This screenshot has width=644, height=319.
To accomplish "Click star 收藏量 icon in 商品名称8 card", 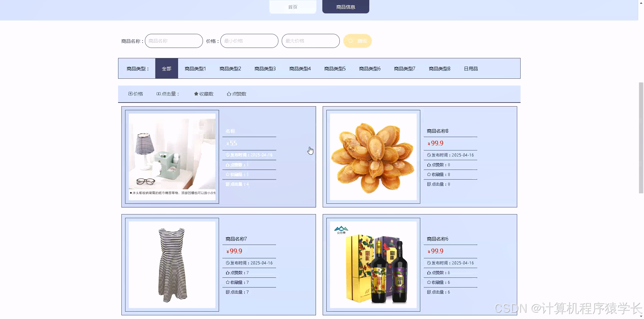I will pos(429,175).
